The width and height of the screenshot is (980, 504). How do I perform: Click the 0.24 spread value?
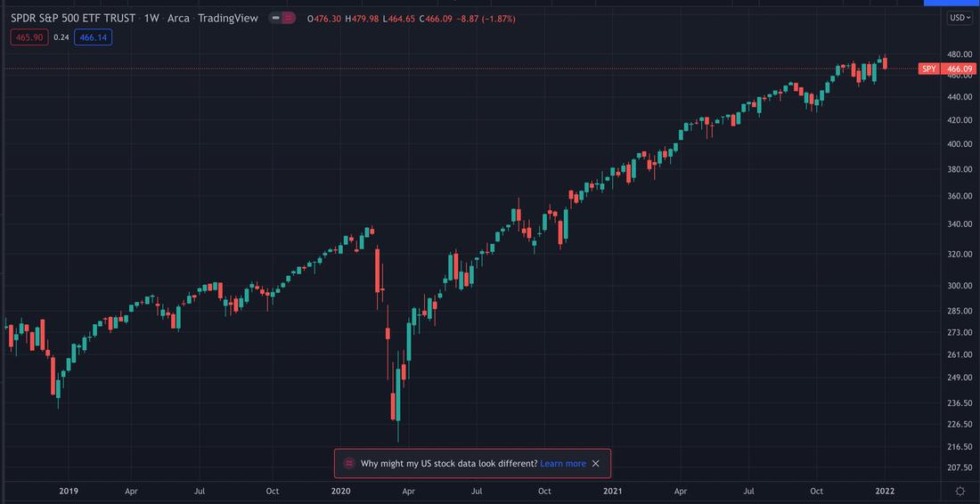61,37
